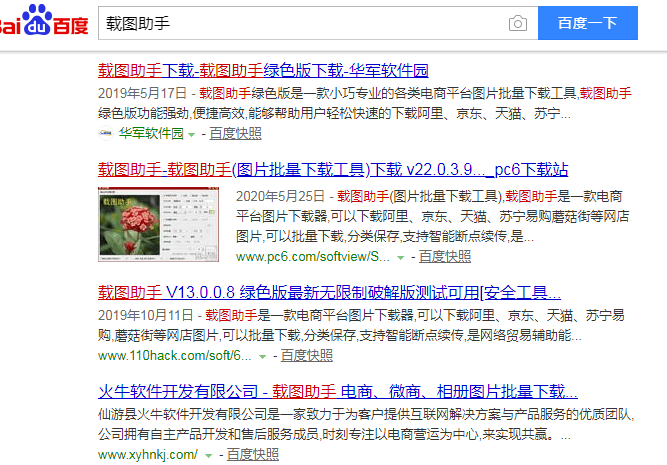Screen dimensions: 667x465
Task: Expand dropdown arrow next to 华军软件园
Action: tap(191, 135)
